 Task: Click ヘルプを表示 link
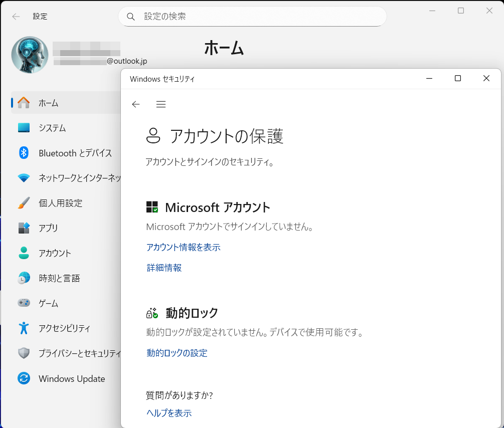pyautogui.click(x=169, y=413)
